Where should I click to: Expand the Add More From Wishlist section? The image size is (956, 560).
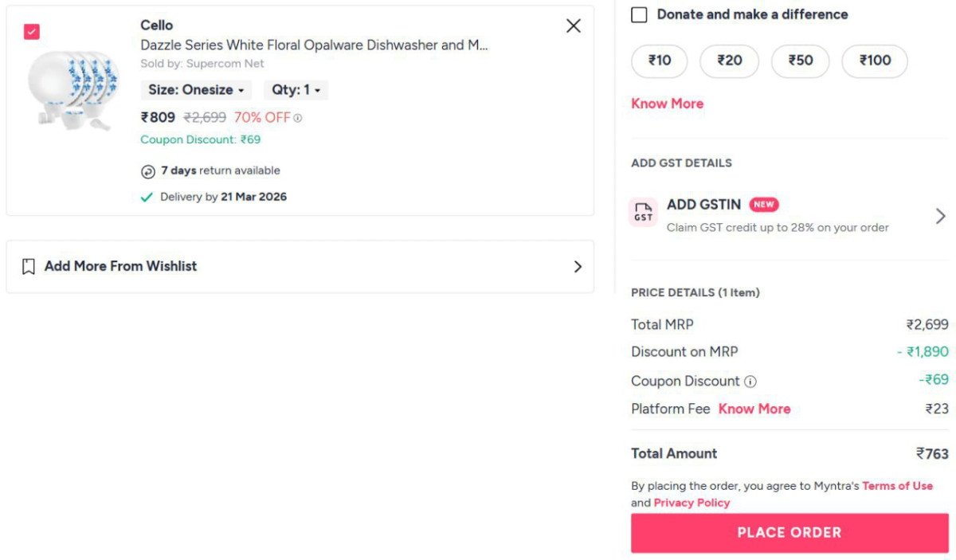coord(578,266)
